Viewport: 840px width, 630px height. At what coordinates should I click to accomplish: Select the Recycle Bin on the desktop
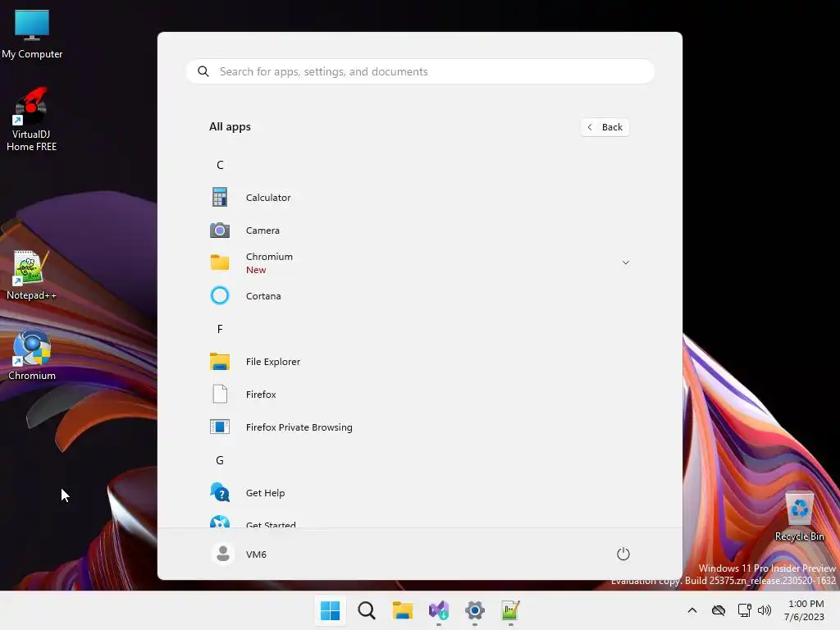tap(799, 517)
